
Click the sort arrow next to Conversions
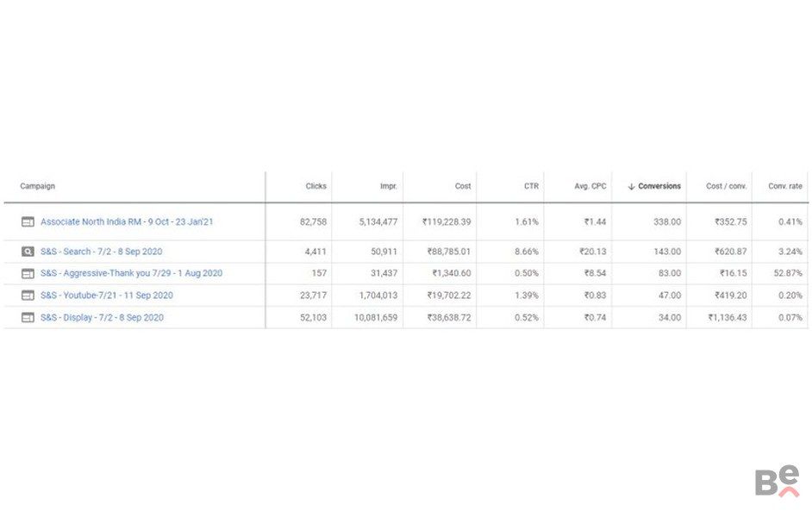[631, 186]
